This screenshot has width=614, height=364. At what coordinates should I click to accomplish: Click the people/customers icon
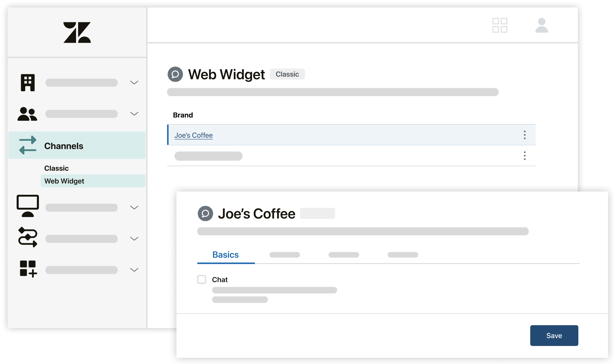point(27,114)
